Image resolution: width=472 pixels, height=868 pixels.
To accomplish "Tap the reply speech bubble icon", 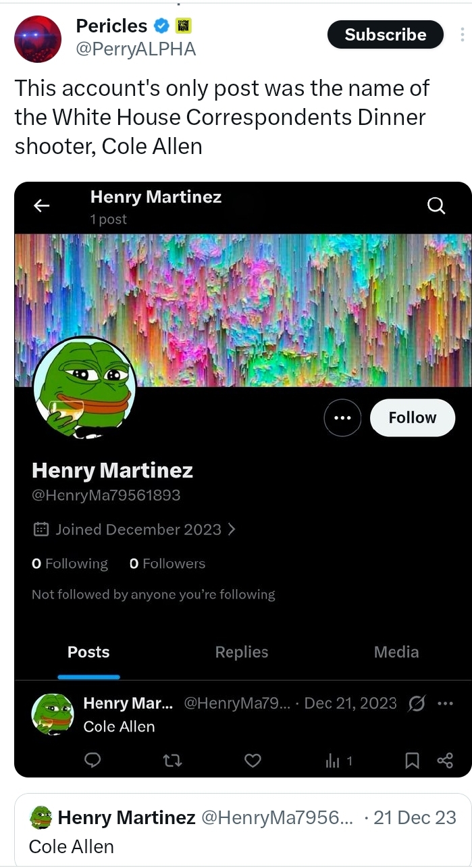I will [93, 761].
